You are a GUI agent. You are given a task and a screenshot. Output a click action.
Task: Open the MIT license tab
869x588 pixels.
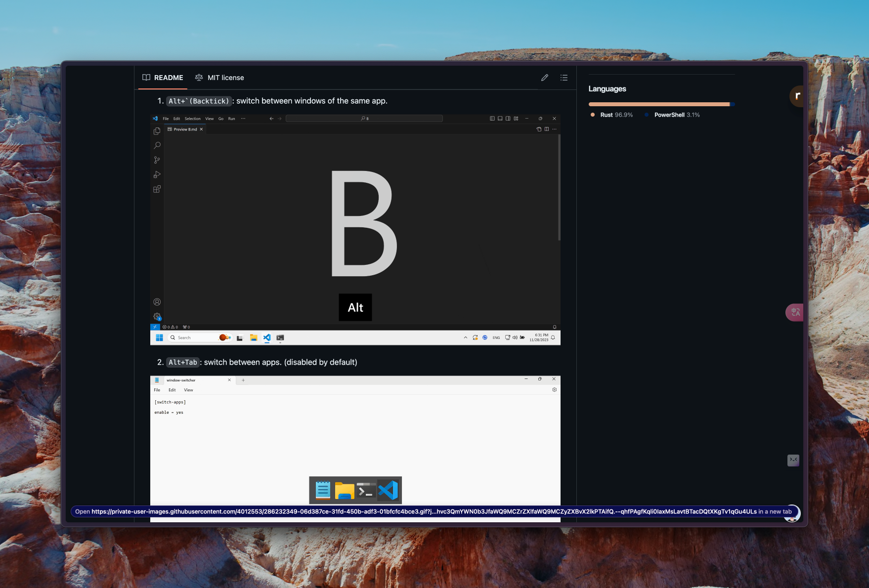(x=219, y=78)
